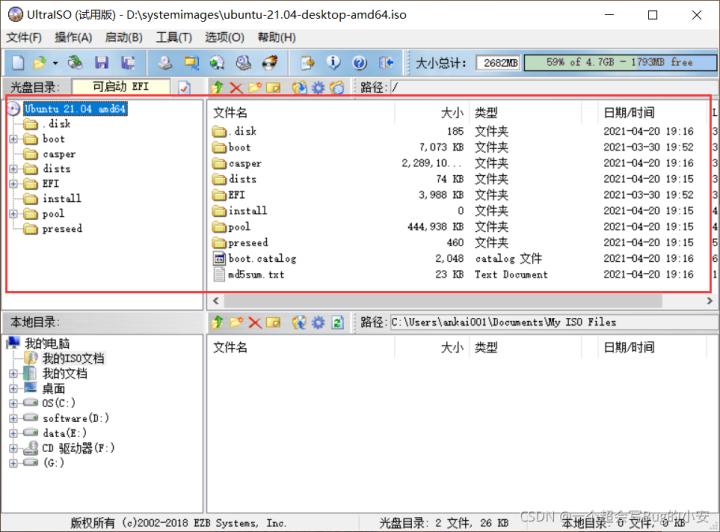Image resolution: width=720 pixels, height=532 pixels.
Task: Click red X delete icon in local directory toolbar
Action: pyautogui.click(x=254, y=322)
